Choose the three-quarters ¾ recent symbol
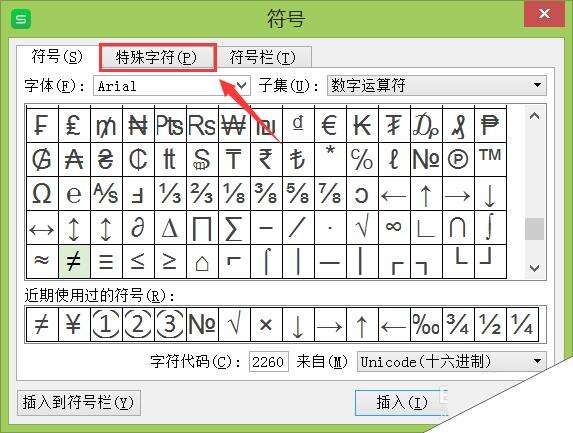Screen dimensions: 573x433 458,324
